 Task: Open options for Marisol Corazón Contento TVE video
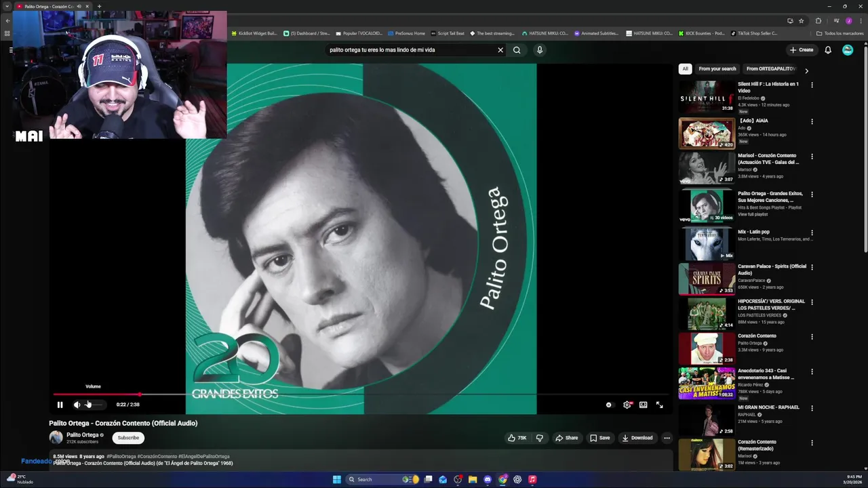coord(812,157)
